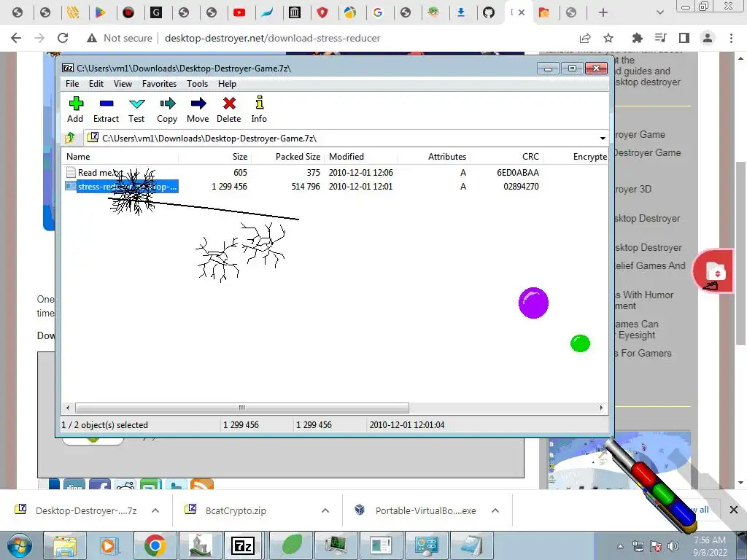Image resolution: width=747 pixels, height=560 pixels.
Task: Open the Info toolbar item
Action: pos(259,109)
